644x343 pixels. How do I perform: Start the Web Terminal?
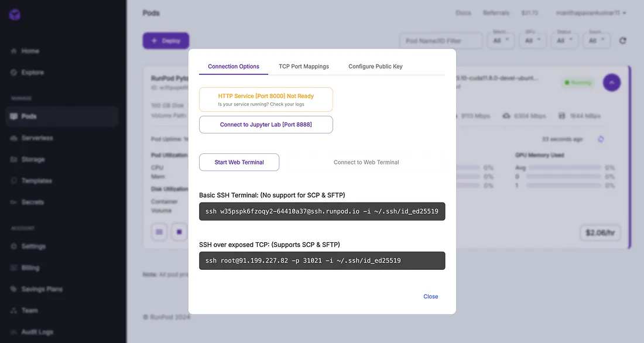pos(239,162)
